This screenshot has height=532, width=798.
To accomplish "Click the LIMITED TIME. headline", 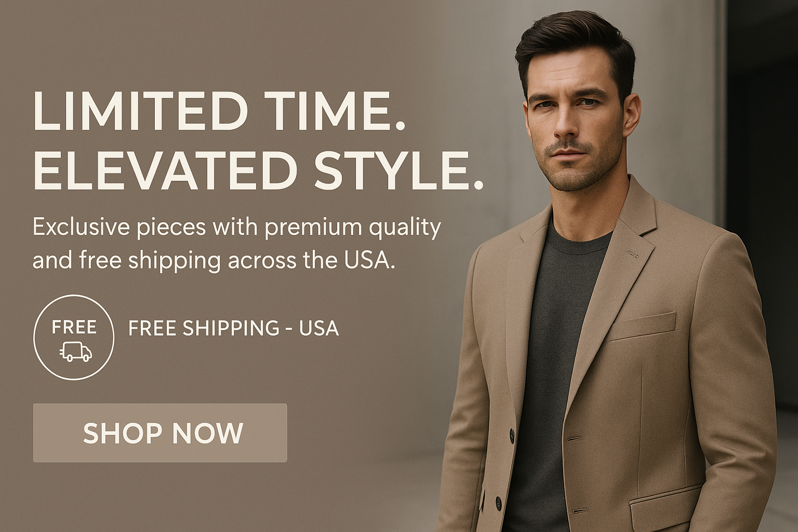I will point(219,112).
